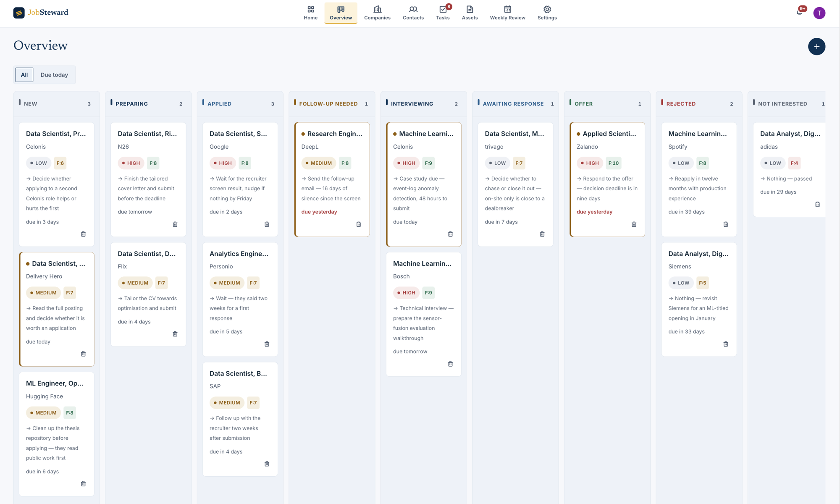Select the Overview tab
The height and width of the screenshot is (504, 840).
[341, 13]
